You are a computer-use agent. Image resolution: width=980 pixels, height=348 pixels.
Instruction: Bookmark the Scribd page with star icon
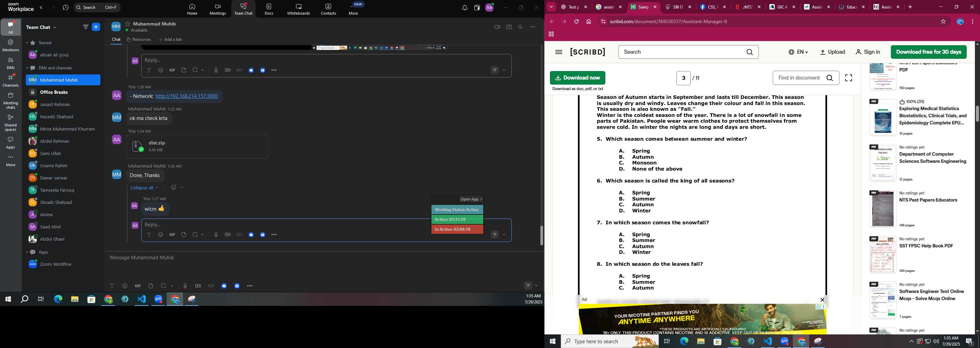pyautogui.click(x=943, y=22)
